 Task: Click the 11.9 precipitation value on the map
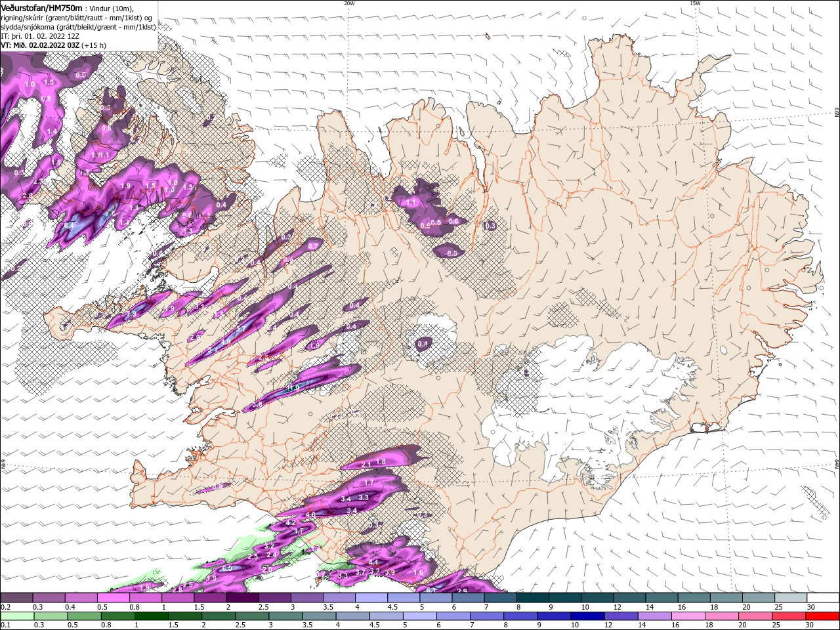click(292, 388)
